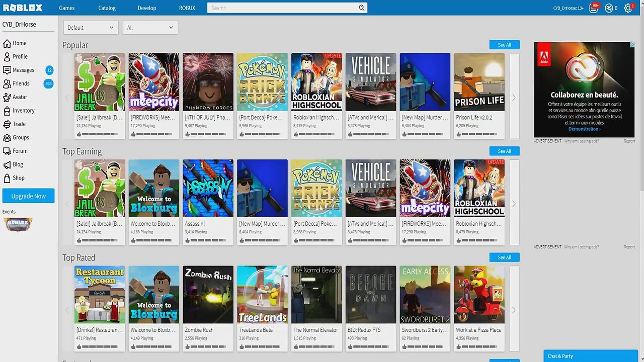Click the Upgrade Now button

(29, 196)
